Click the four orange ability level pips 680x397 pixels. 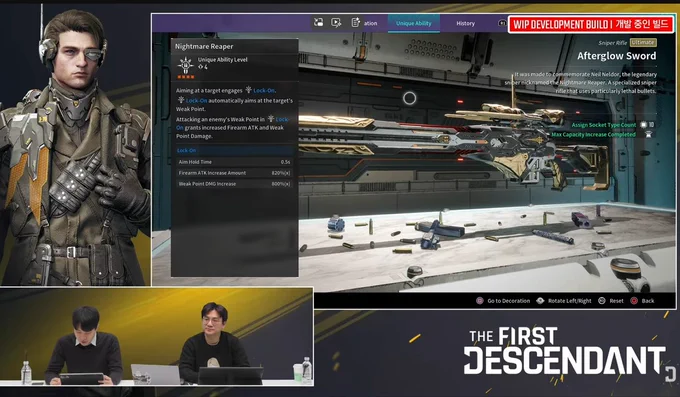point(186,77)
